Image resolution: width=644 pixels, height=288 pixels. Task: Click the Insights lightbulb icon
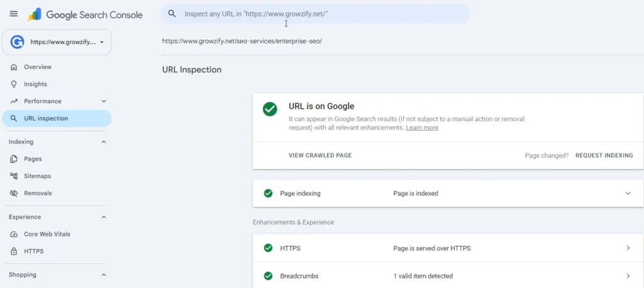click(14, 84)
